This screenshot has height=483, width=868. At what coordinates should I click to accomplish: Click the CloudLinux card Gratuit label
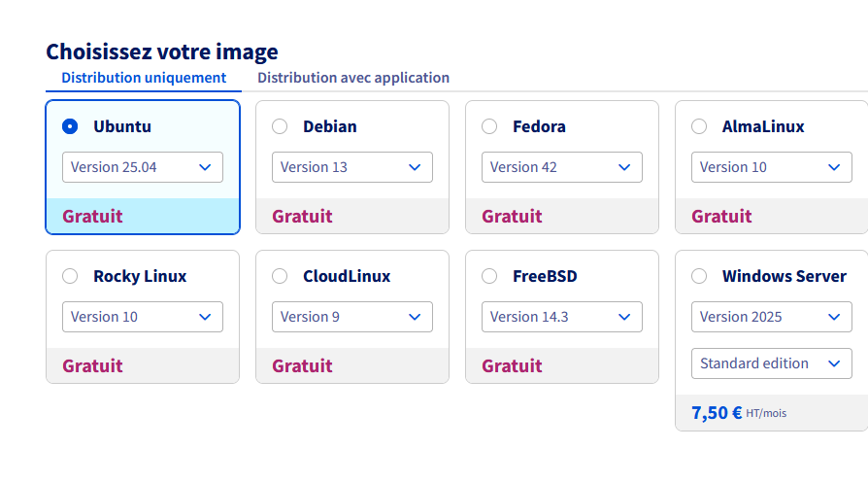[x=302, y=365]
